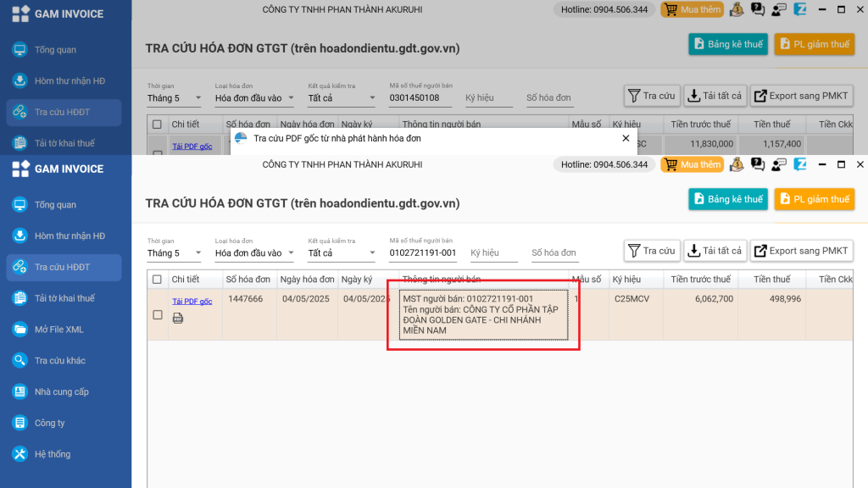This screenshot has width=868, height=488.
Task: Focus Ký hiệu field in upper dimmed window
Action: tap(489, 98)
